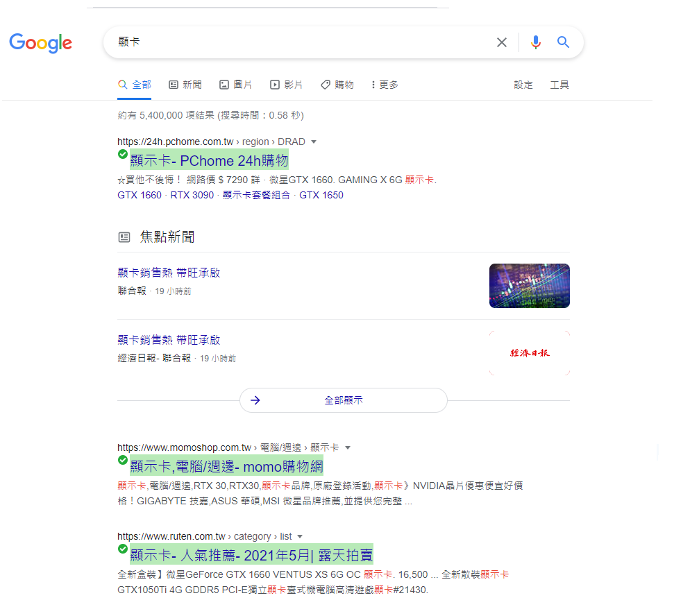
Task: Switch to the 圖片 tab
Action: (x=235, y=85)
